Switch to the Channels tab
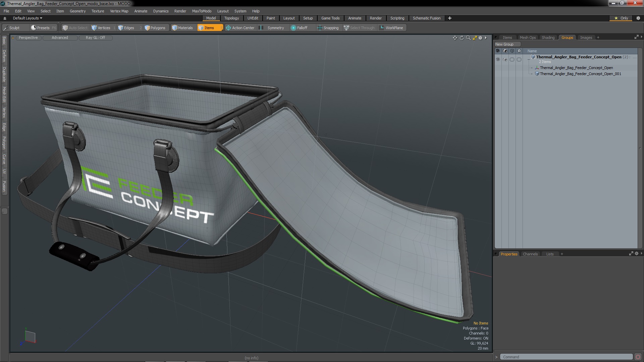Viewport: 644px width, 362px height. tap(530, 254)
